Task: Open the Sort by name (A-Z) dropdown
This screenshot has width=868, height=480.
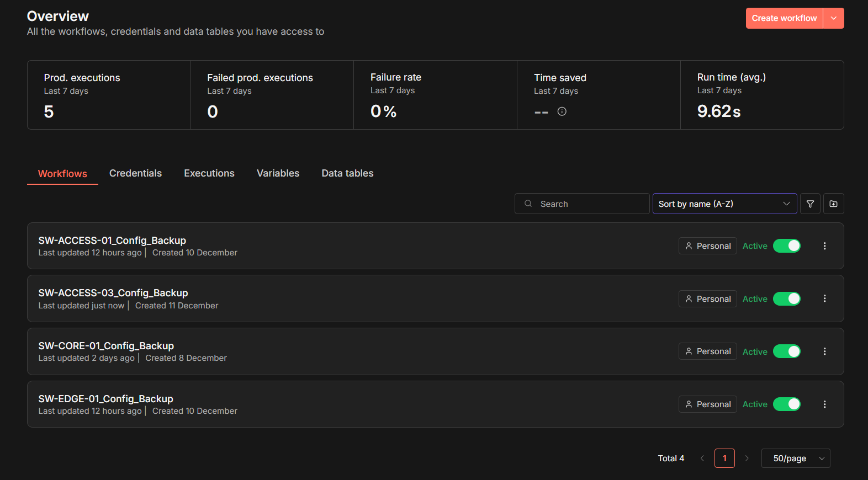Action: point(724,204)
